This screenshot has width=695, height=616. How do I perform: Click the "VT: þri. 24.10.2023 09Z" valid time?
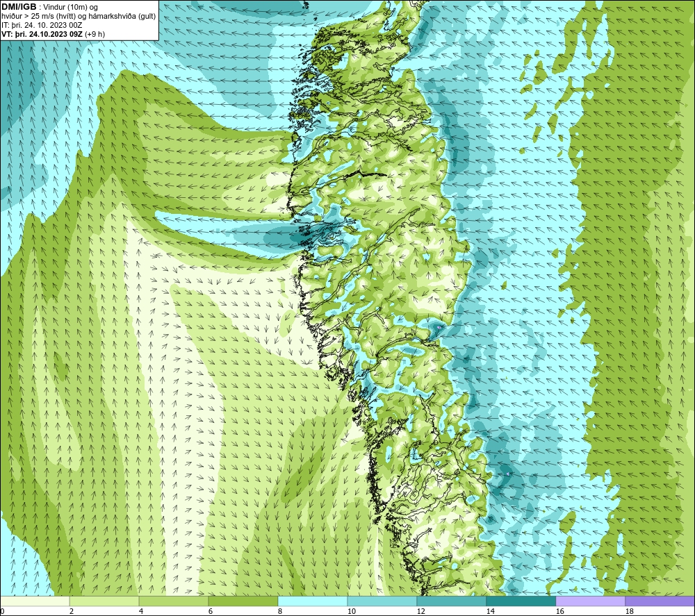point(42,34)
